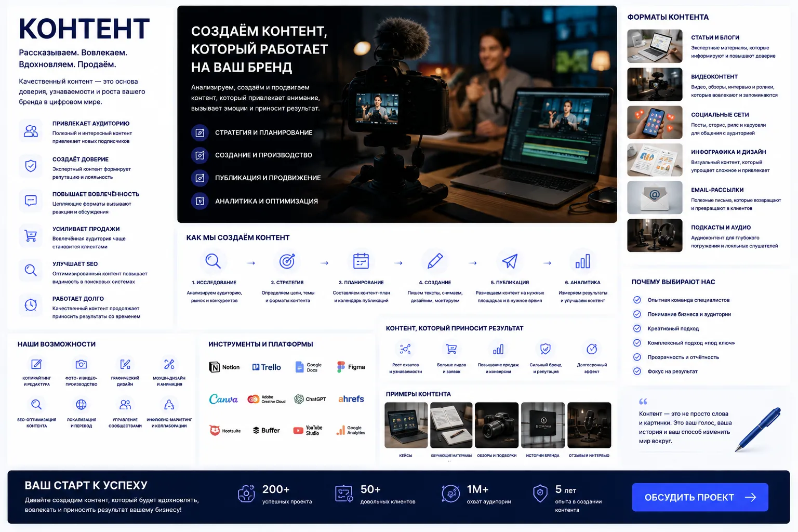Click the Buffer logo
This screenshot has height=532, width=798.
pos(267,431)
